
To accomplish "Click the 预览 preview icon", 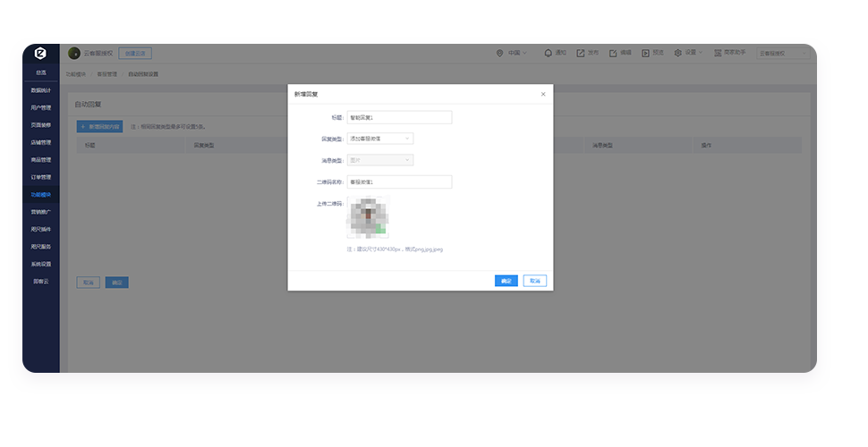I will click(x=645, y=53).
